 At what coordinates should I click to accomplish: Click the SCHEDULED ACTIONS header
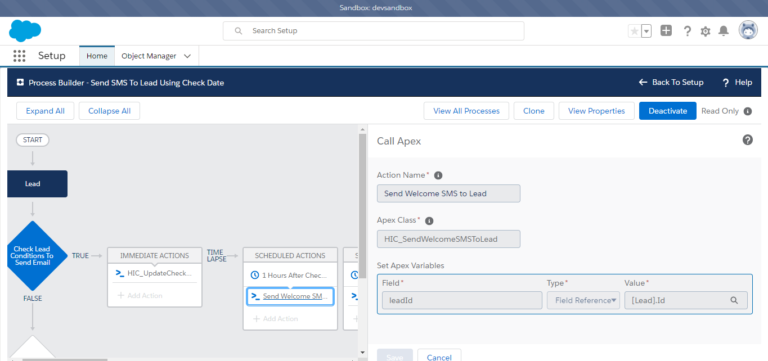point(290,255)
